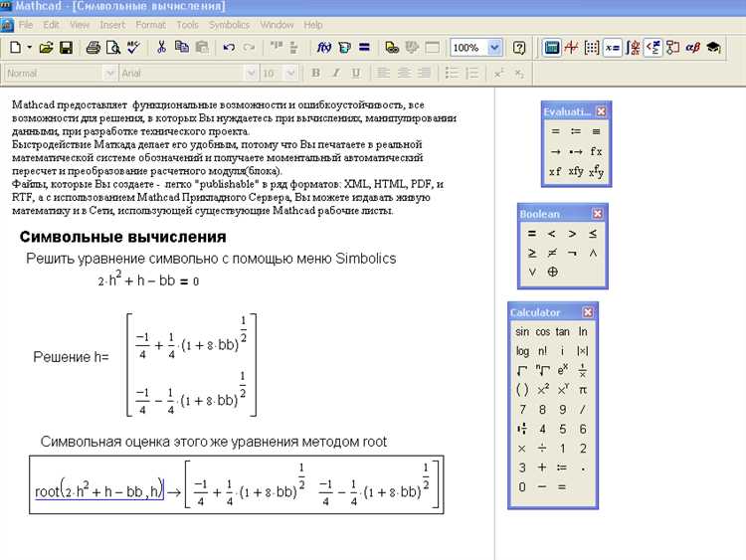Click the Graph toolbar icon
This screenshot has height=560, width=746.
(x=572, y=47)
